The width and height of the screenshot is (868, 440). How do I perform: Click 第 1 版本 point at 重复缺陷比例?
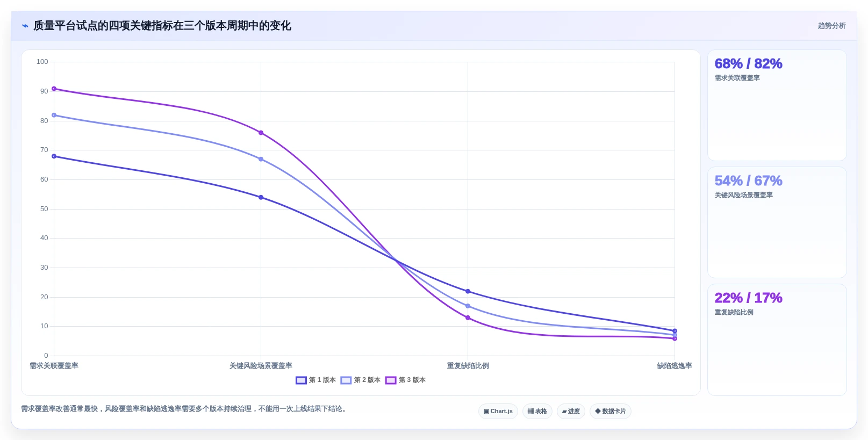[468, 291]
